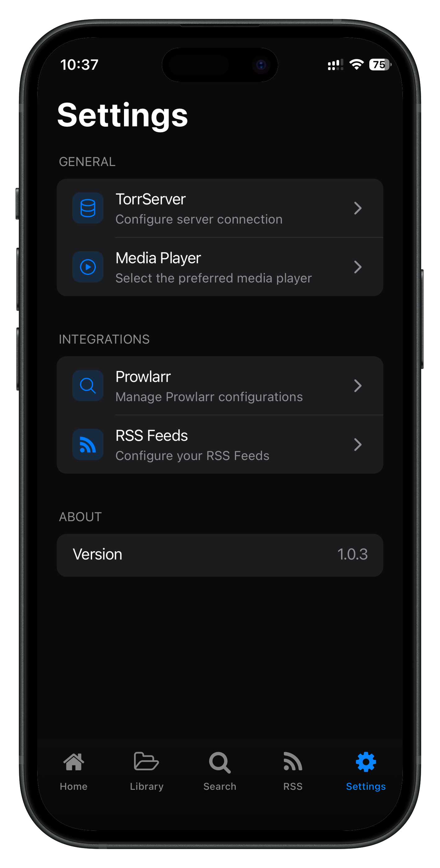This screenshot has height=868, width=440.
Task: Switch to the Library tab label
Action: 146,786
